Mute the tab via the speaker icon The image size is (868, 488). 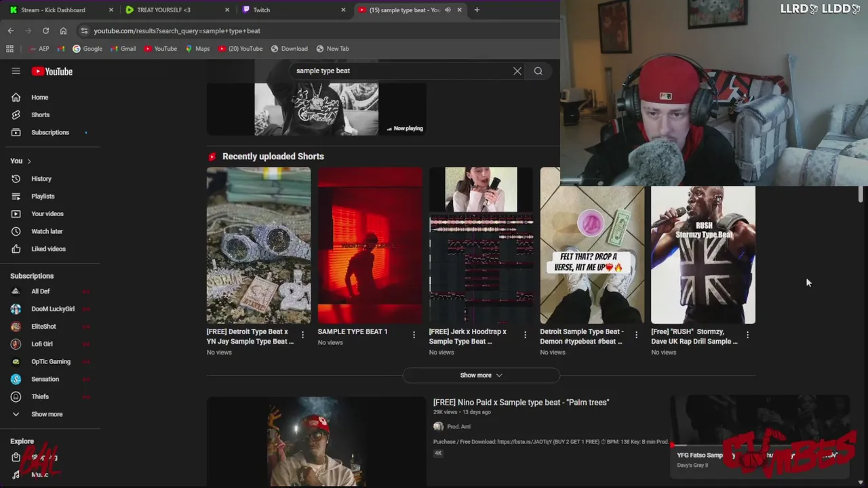(448, 10)
